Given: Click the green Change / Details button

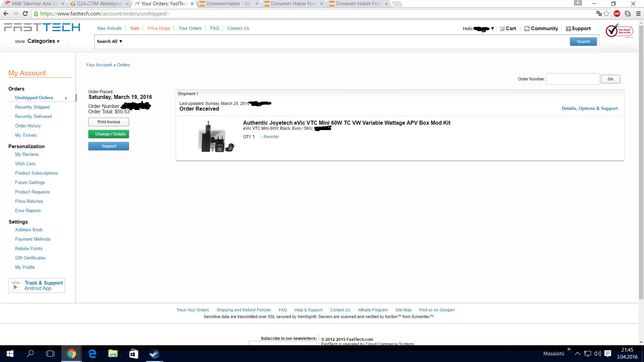Looking at the screenshot, I should 109,134.
